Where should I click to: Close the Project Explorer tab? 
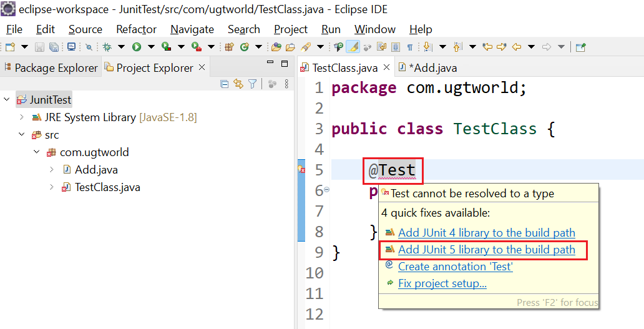point(202,67)
